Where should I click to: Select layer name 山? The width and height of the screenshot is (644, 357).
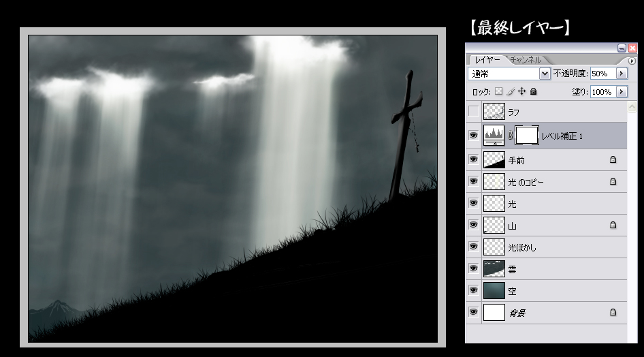point(512,226)
